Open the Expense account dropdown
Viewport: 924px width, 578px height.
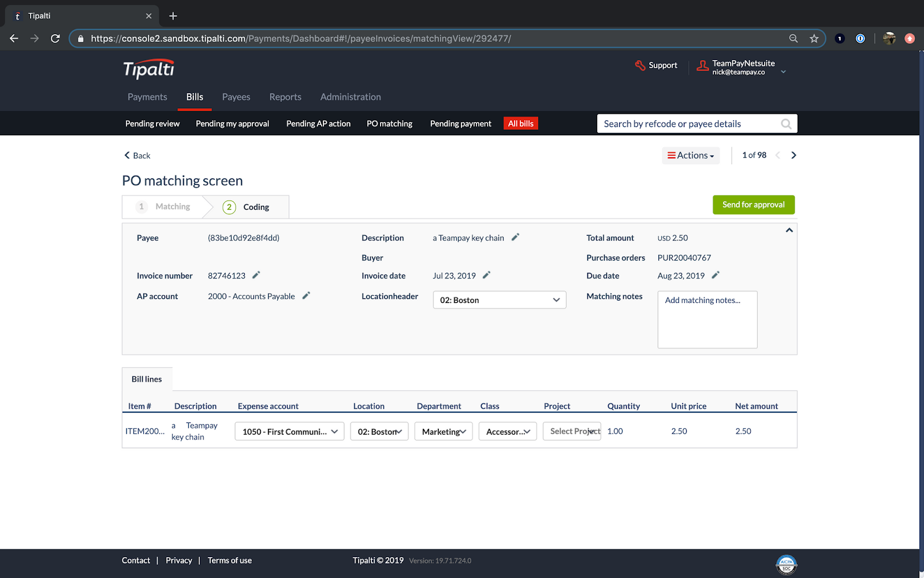click(x=289, y=431)
